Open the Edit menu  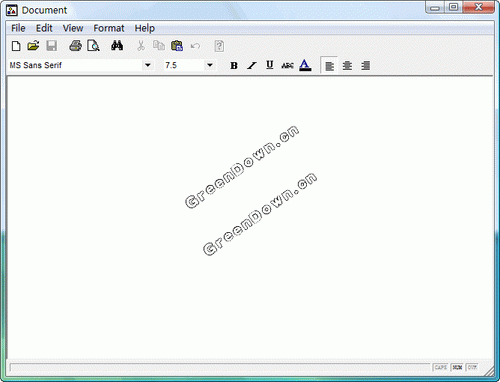[x=44, y=28]
